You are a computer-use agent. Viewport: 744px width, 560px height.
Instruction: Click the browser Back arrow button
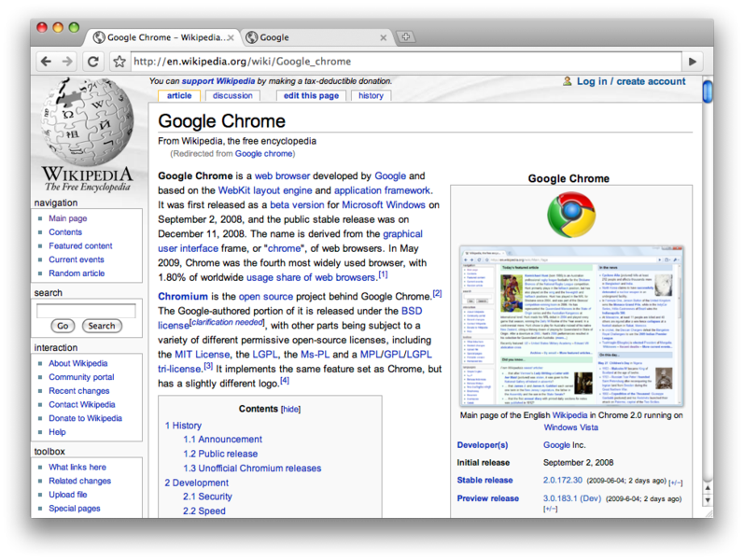point(46,62)
